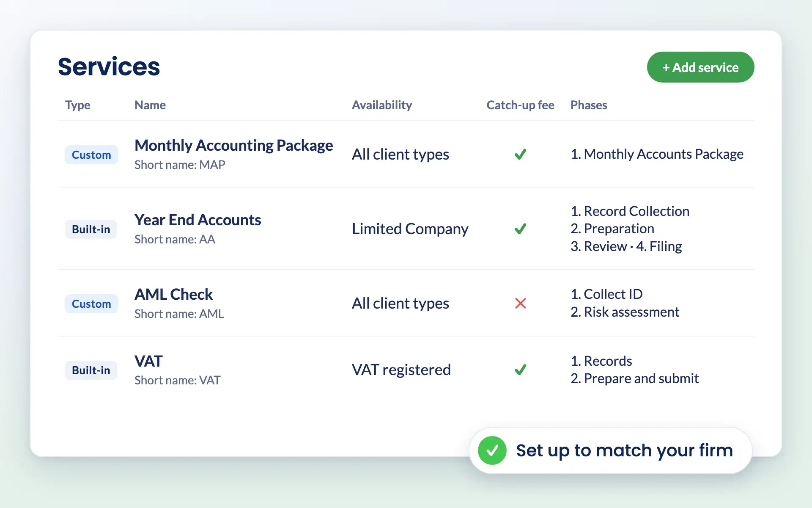Click '1. Record Collection' phase
812x508 pixels.
coord(630,211)
